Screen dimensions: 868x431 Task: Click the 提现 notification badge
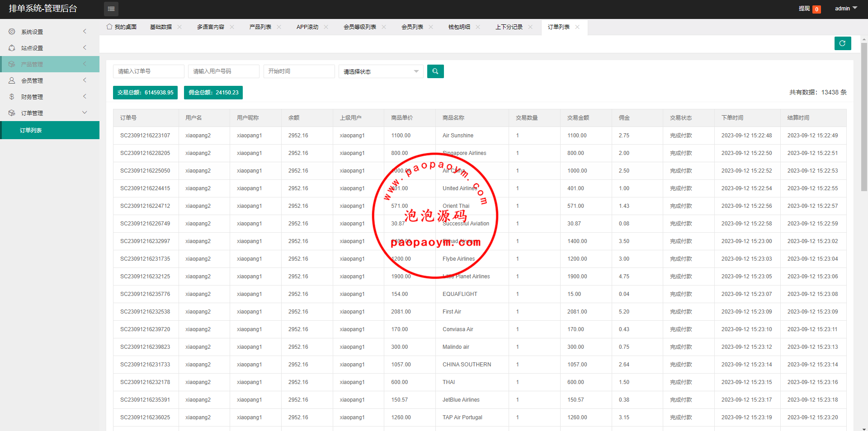coord(816,9)
